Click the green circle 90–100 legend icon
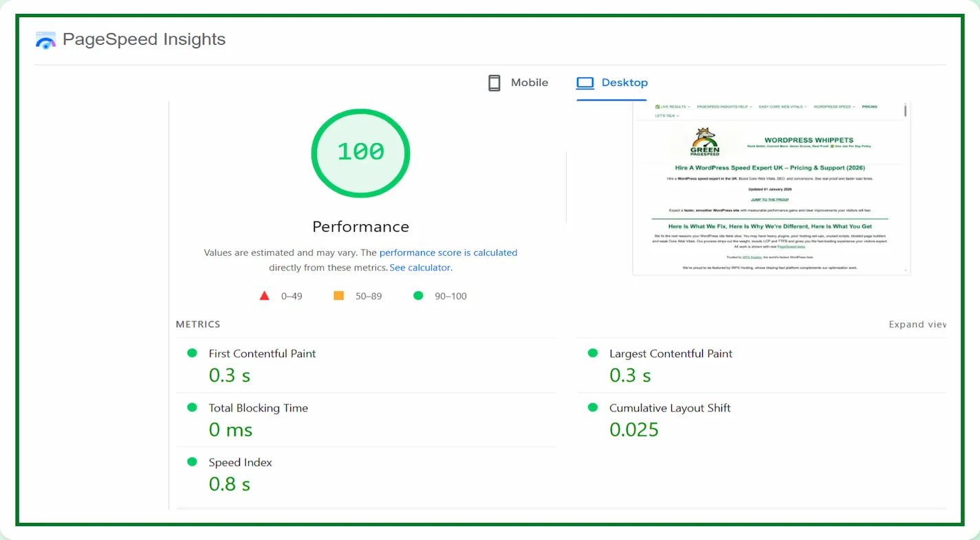The width and height of the screenshot is (980, 540). tap(417, 296)
